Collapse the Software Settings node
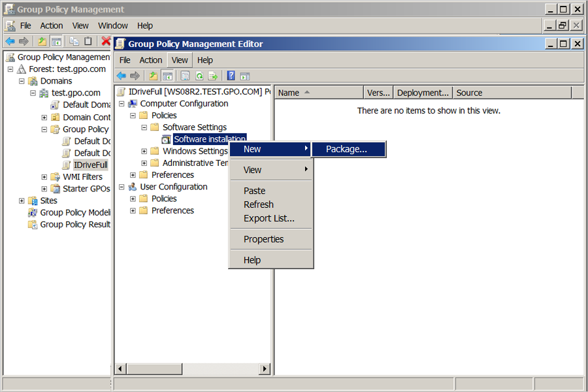This screenshot has width=588, height=392. tap(144, 127)
